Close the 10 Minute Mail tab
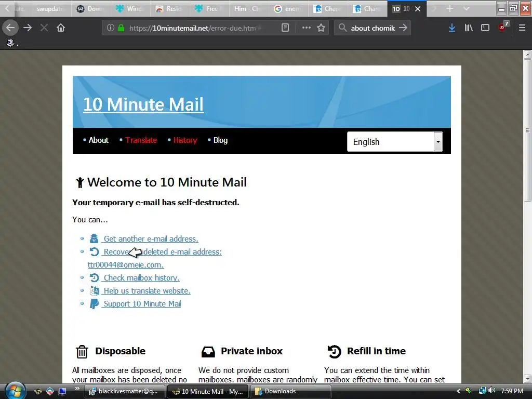 coord(418,9)
